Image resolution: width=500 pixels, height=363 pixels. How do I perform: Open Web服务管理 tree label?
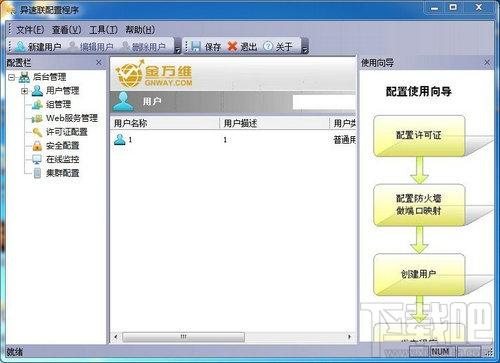tap(72, 118)
